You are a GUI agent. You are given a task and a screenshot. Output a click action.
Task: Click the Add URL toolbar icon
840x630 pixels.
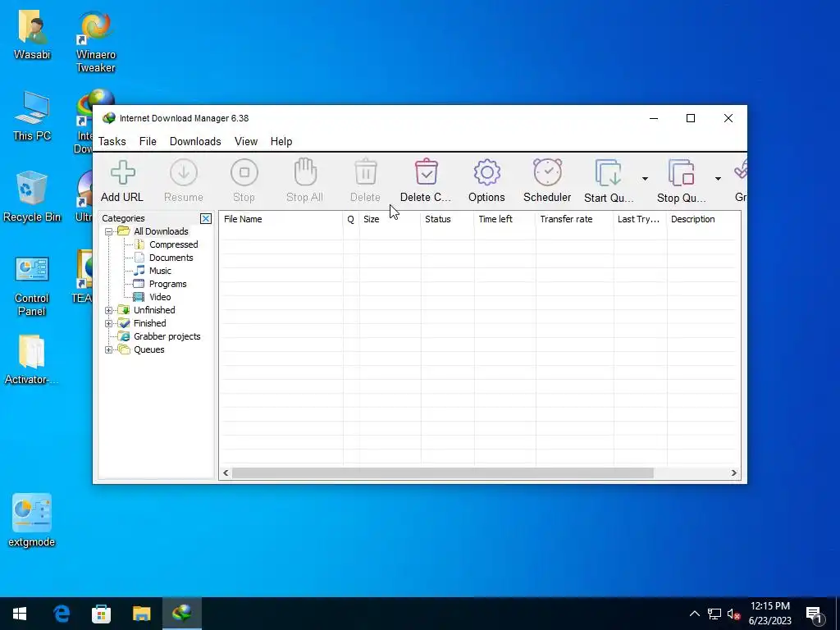tap(123, 172)
